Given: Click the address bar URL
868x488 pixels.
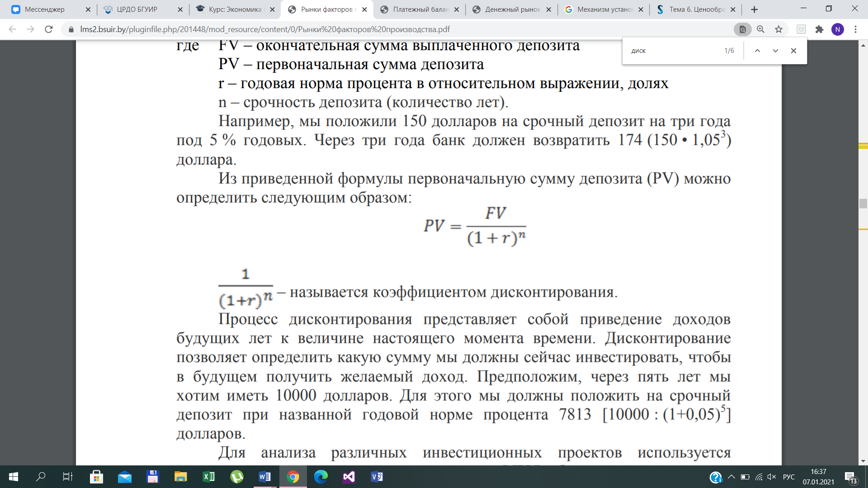Looking at the screenshot, I should coord(265,29).
